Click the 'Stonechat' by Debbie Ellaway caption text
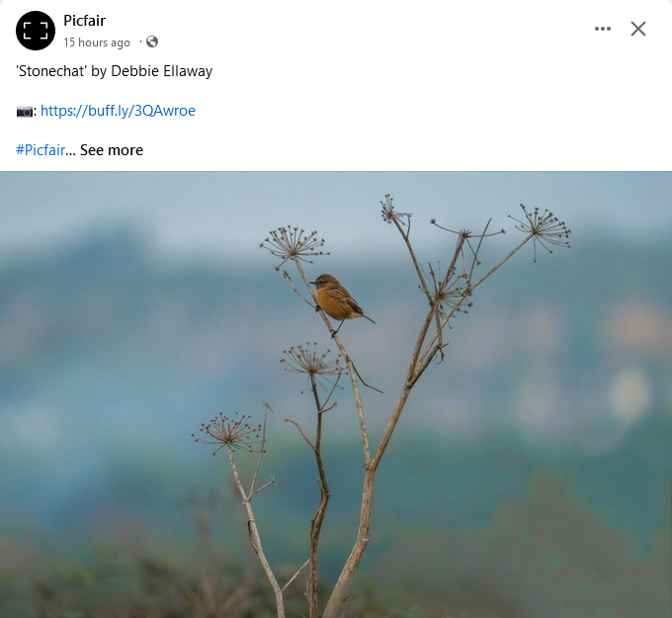672x618 pixels. tap(115, 71)
